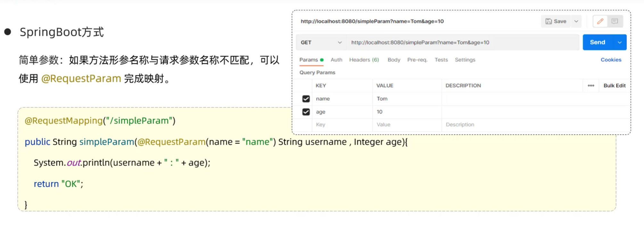The height and width of the screenshot is (226, 644).
Task: Open the Cookies link
Action: pos(611,60)
